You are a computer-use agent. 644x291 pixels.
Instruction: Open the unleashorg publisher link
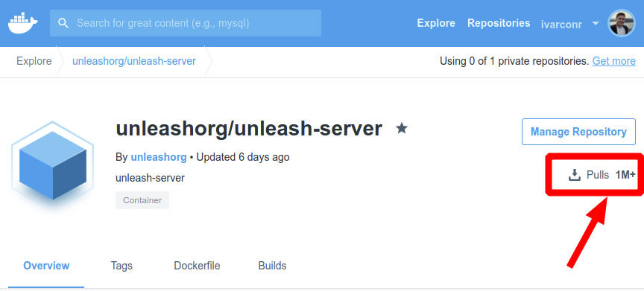[x=159, y=157]
